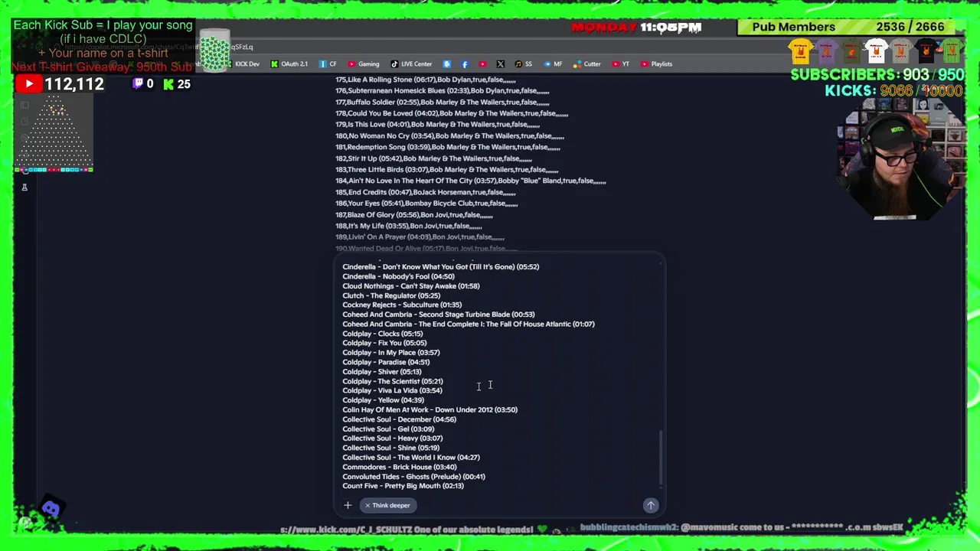Click chat row 179 Is This Love
The width and height of the screenshot is (980, 551).
pos(437,125)
